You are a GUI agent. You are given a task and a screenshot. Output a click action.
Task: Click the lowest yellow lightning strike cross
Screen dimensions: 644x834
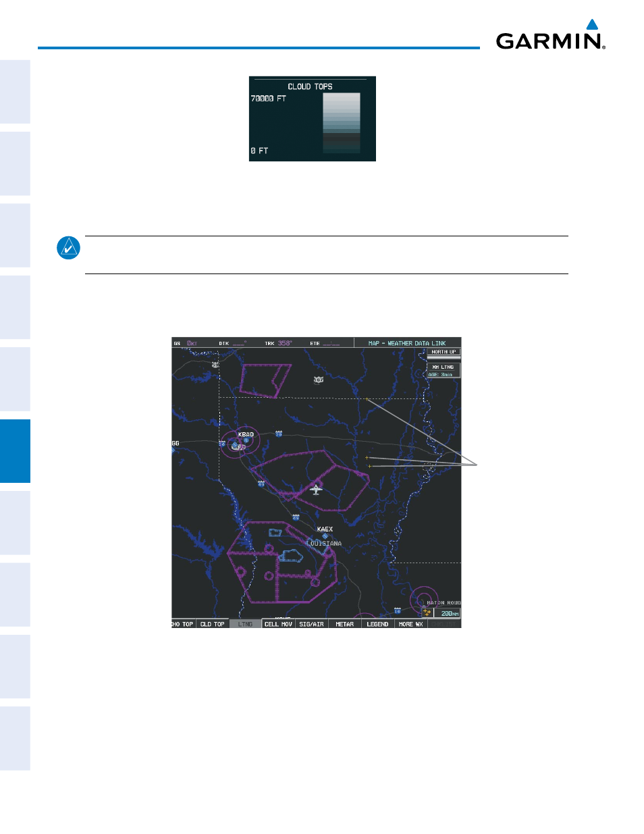[369, 466]
